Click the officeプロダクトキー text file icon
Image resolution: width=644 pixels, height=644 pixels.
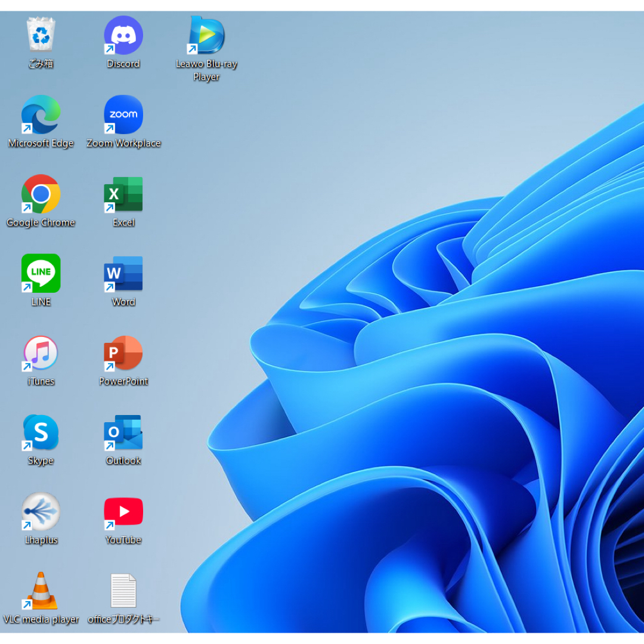123,590
